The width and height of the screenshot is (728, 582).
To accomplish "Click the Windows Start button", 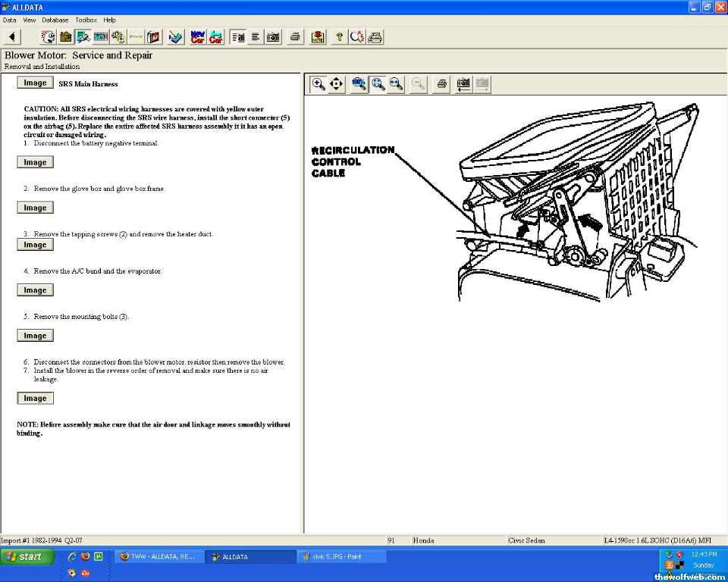I will (27, 556).
